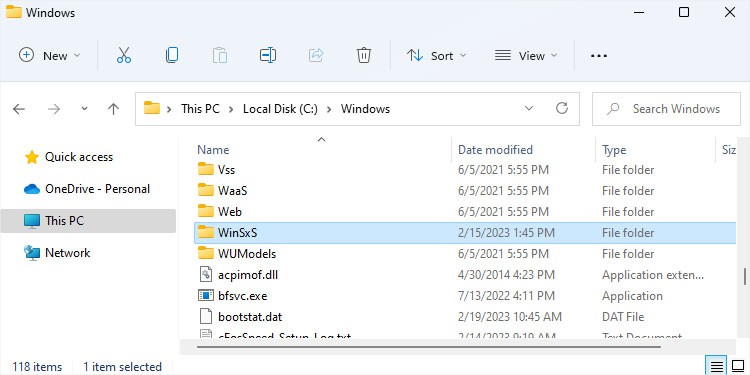Click This PC in the address path
The width and height of the screenshot is (750, 375).
coord(200,109)
